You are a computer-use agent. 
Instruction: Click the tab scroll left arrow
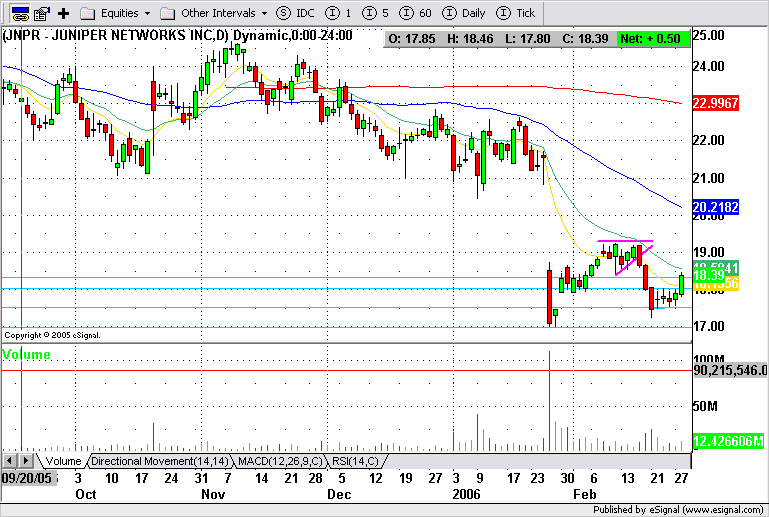pos(9,461)
